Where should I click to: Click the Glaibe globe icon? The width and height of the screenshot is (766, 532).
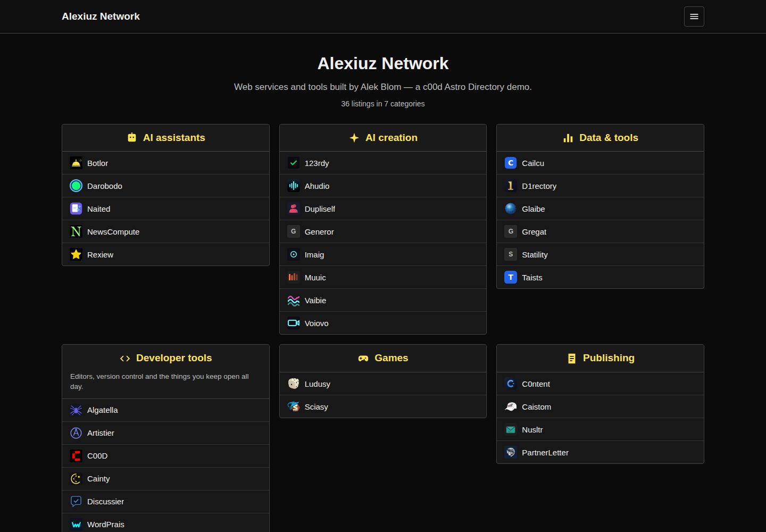click(x=511, y=209)
